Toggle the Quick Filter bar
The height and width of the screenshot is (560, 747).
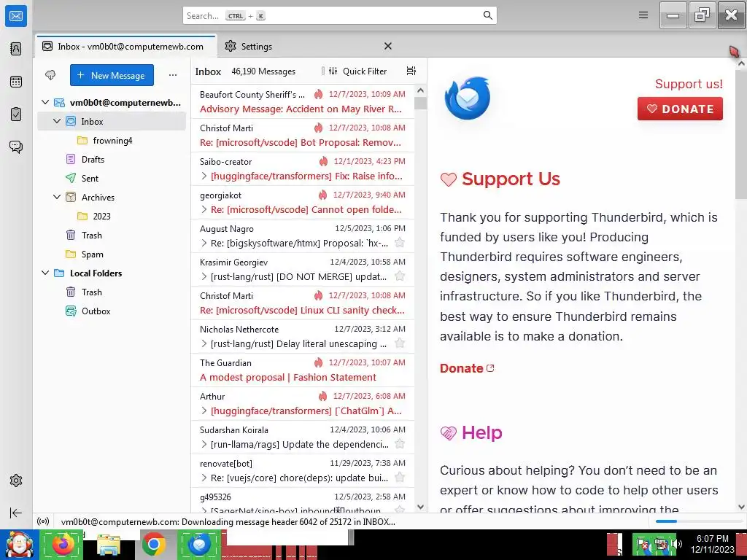(357, 71)
